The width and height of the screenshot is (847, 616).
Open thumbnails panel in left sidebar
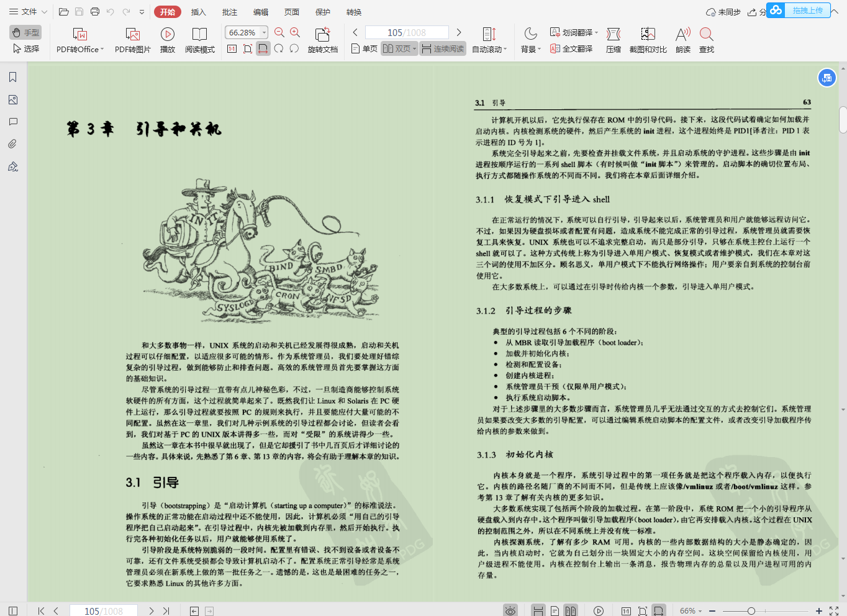coord(13,99)
